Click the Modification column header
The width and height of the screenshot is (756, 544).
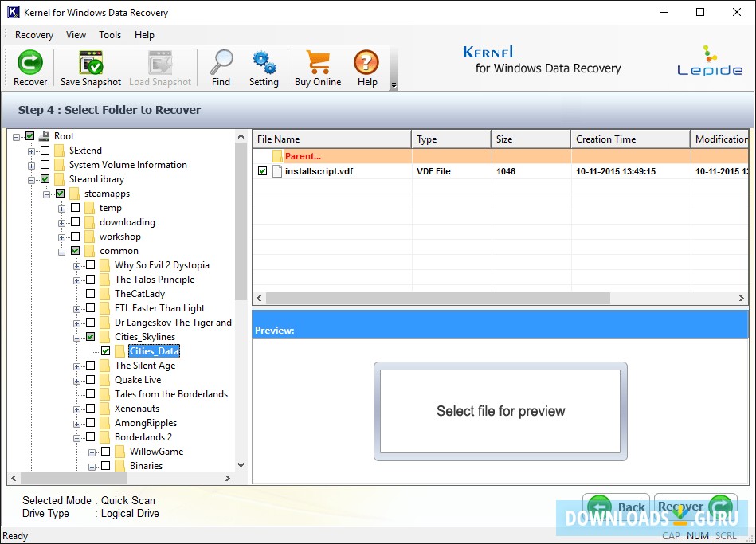coord(719,139)
